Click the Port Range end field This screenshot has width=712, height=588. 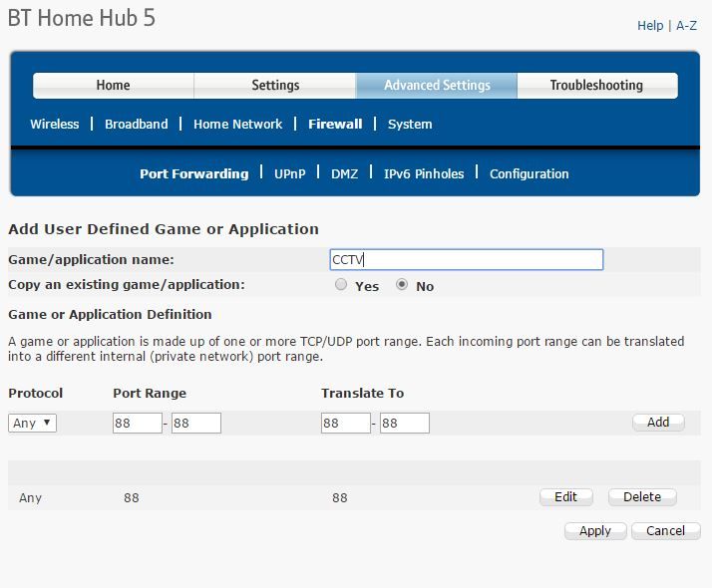click(x=196, y=423)
